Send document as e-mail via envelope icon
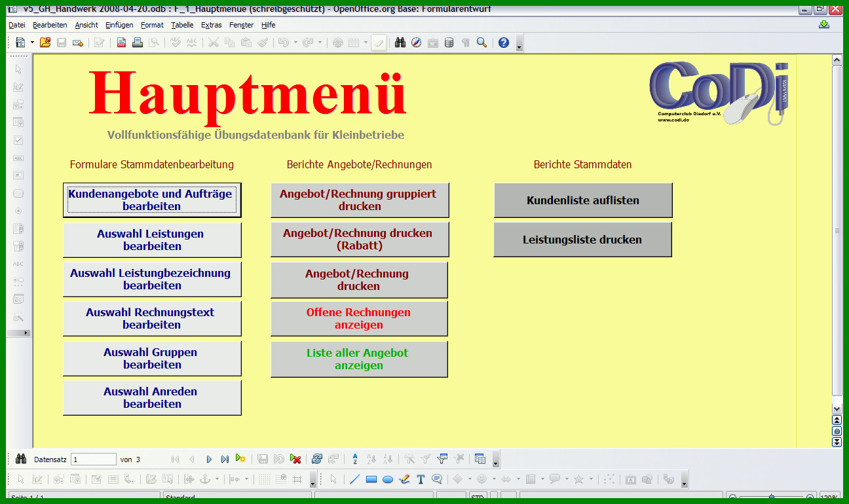Screen dimensions: 849x504 [x=77, y=43]
